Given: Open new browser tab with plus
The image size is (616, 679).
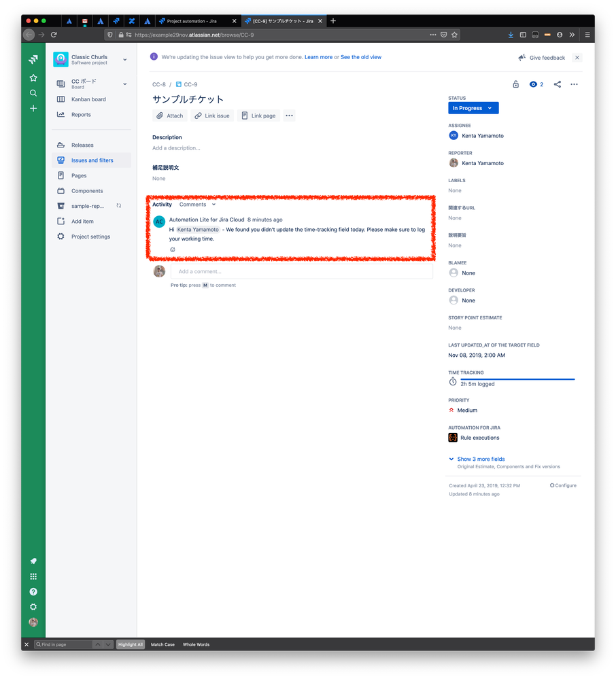Looking at the screenshot, I should point(333,21).
